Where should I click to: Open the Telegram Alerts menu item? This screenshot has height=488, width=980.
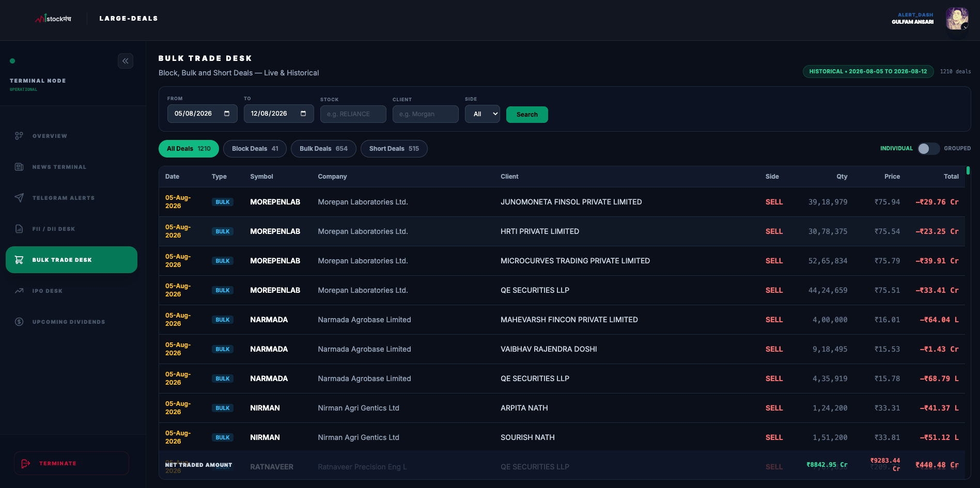coord(72,198)
